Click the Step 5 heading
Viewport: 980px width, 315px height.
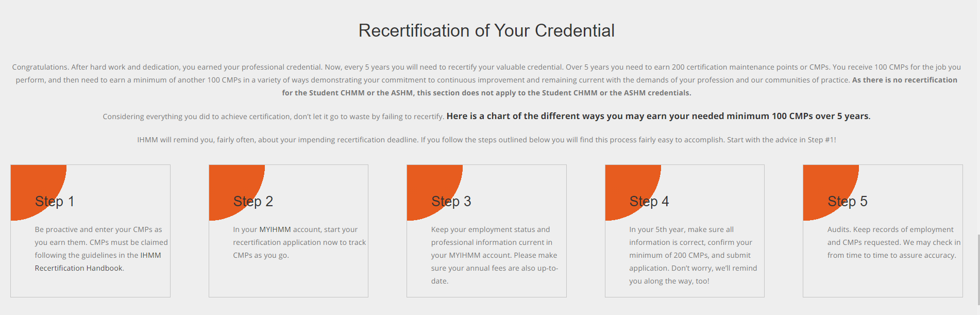[x=847, y=202]
